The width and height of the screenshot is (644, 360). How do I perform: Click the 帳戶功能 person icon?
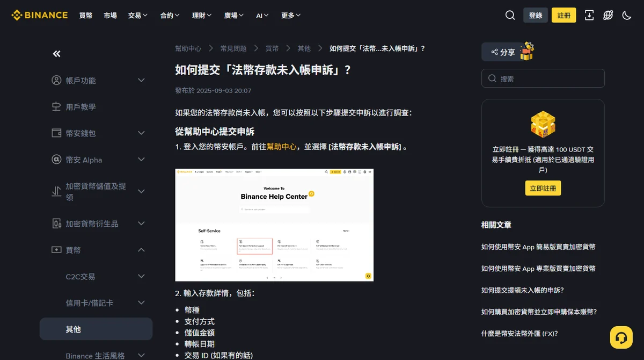(x=56, y=80)
